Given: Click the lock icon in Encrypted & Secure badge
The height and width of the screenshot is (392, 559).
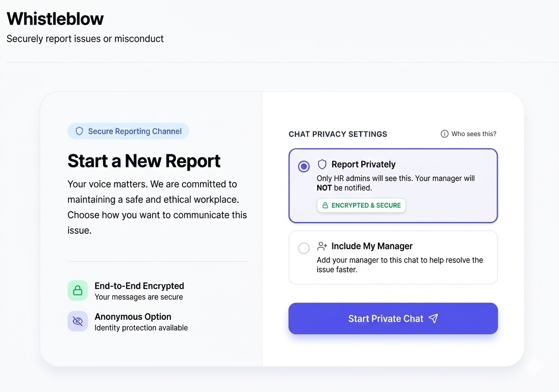Looking at the screenshot, I should 325,206.
